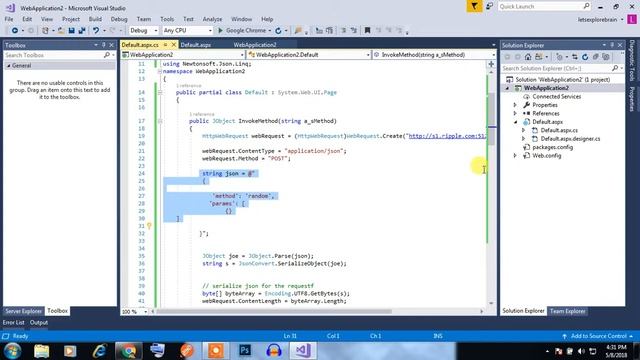This screenshot has height=360, width=640.
Task: Expand the Properties node in Solution Explorer
Action: (515, 105)
